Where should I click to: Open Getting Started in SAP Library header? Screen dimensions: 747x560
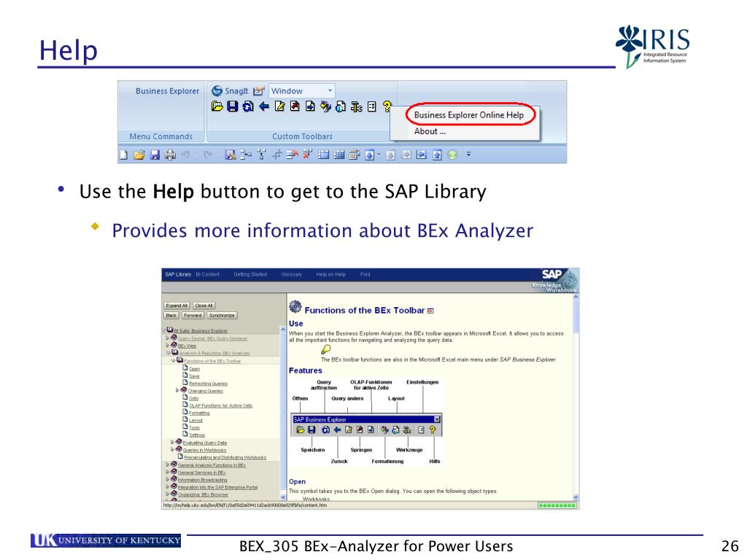point(250,274)
